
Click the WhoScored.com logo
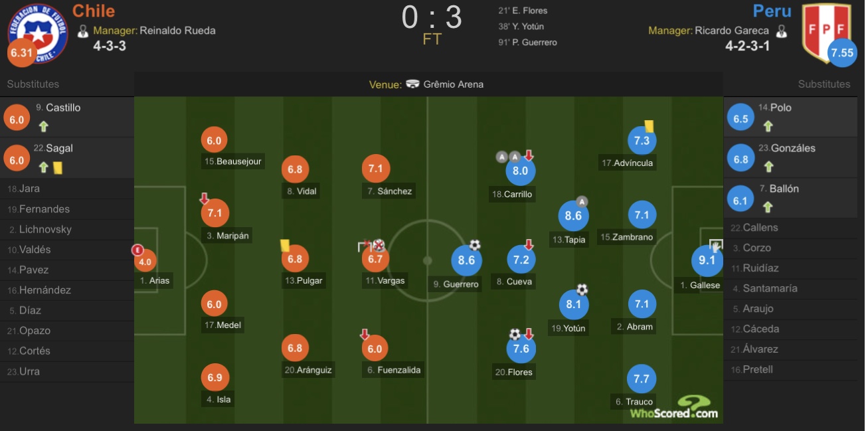click(675, 407)
